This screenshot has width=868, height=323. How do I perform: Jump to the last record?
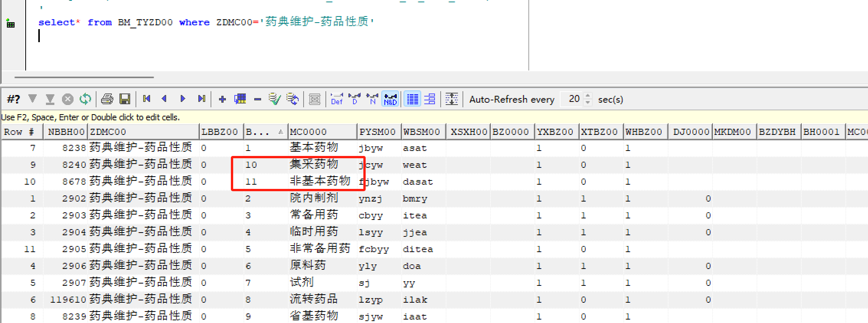point(201,99)
